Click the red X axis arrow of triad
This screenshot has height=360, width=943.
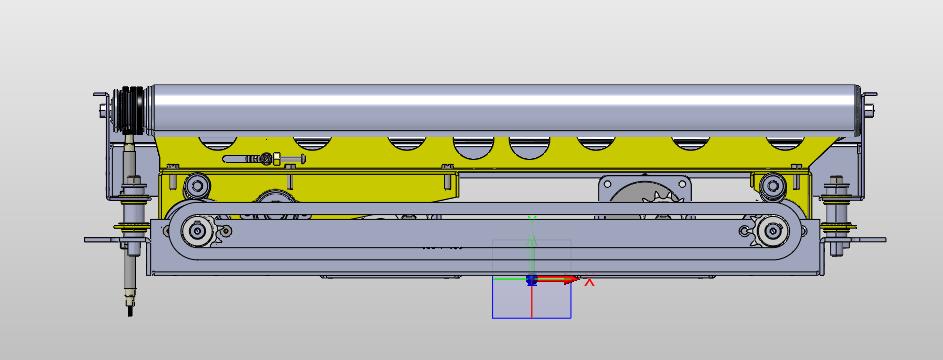(558, 279)
